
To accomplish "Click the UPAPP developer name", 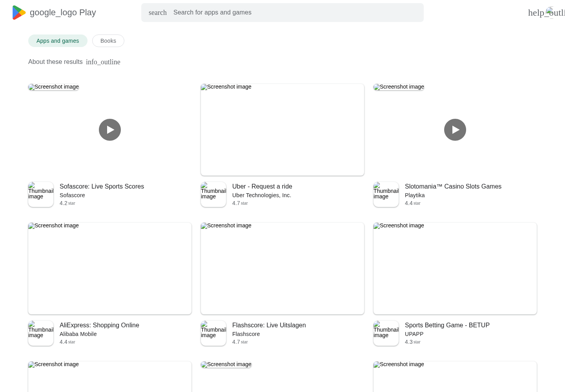I will [x=414, y=334].
